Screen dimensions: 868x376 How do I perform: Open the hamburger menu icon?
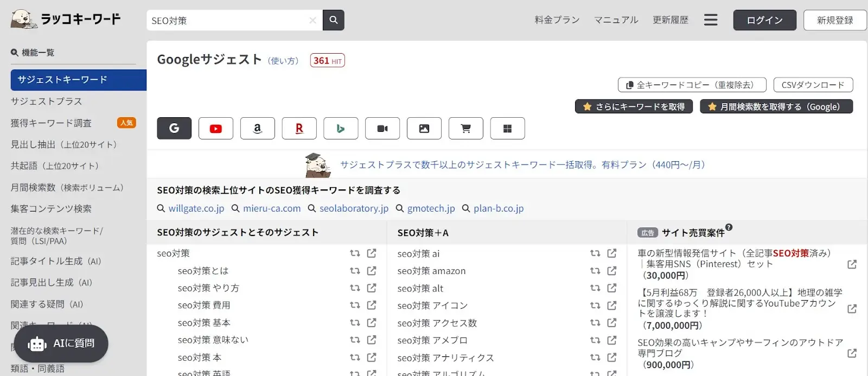[711, 20]
